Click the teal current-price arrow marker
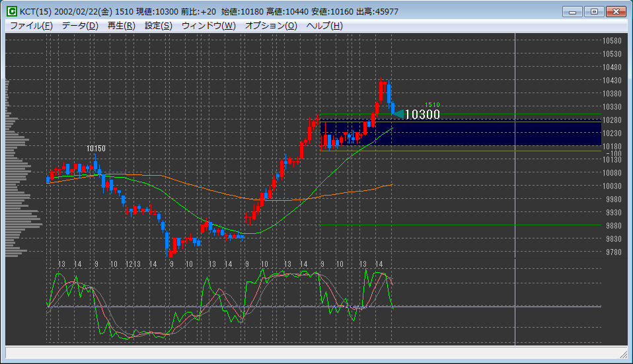633x364 pixels. coord(398,114)
